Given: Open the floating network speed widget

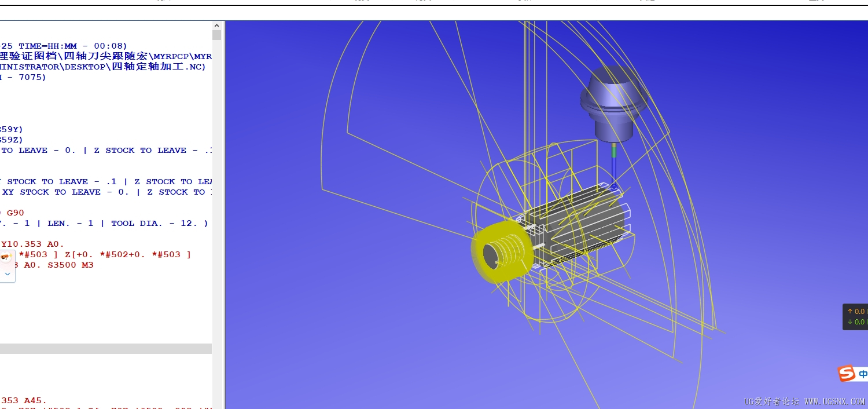Looking at the screenshot, I should click(x=855, y=317).
